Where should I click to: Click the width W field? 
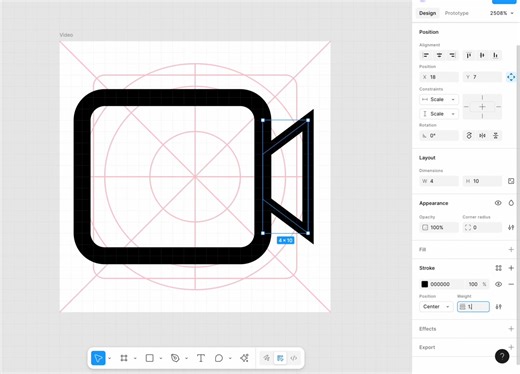[439, 181]
